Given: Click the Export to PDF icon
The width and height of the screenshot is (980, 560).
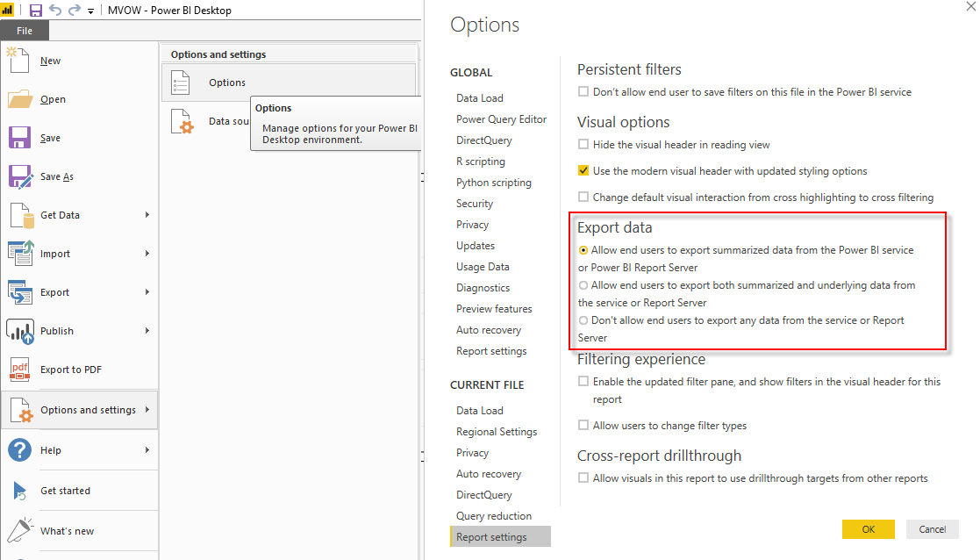Looking at the screenshot, I should click(20, 370).
